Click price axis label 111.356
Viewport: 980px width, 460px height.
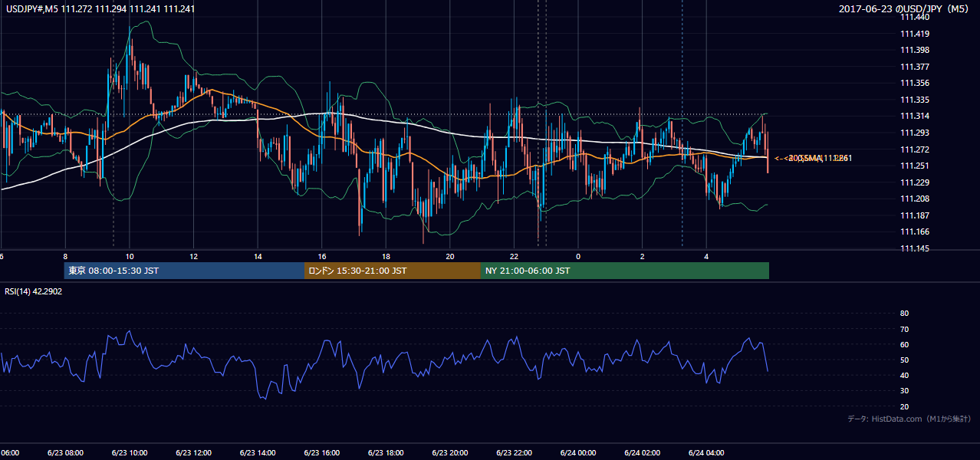(x=915, y=83)
